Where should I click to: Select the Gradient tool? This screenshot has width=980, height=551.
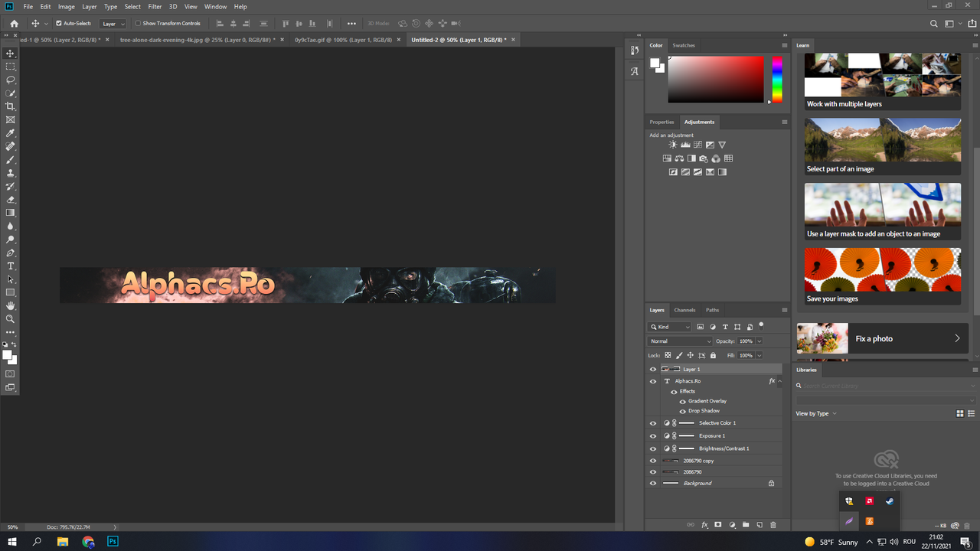tap(10, 213)
